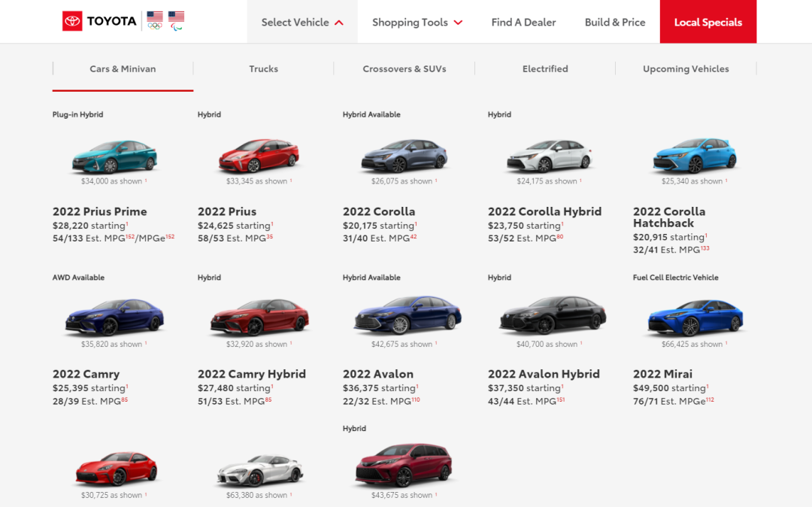
Task: Open the 2022 Prius title link
Action: coord(227,211)
